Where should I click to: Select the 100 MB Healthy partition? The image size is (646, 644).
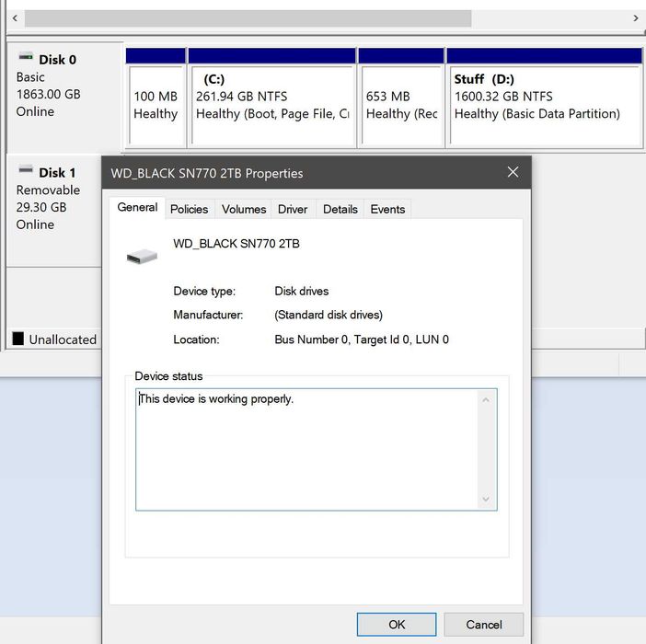pos(156,98)
